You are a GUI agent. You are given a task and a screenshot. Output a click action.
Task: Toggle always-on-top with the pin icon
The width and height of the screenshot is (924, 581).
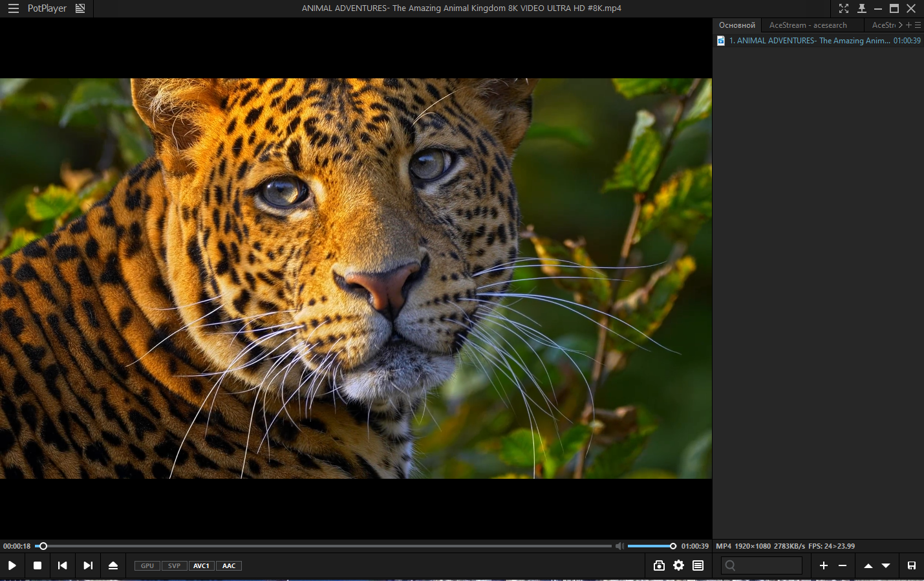pos(861,8)
